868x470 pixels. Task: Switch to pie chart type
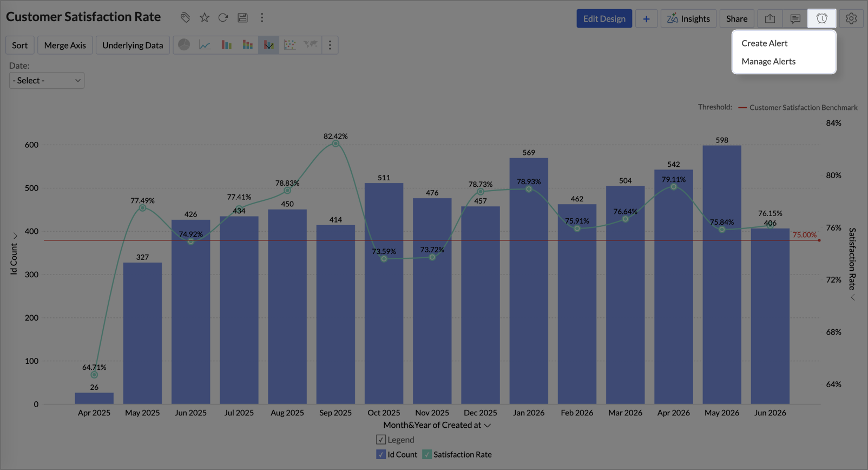[184, 45]
